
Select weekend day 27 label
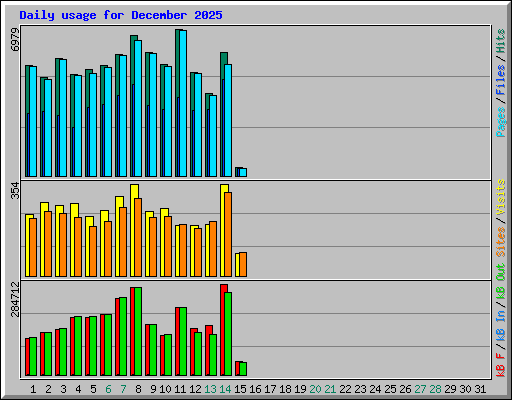[420, 389]
